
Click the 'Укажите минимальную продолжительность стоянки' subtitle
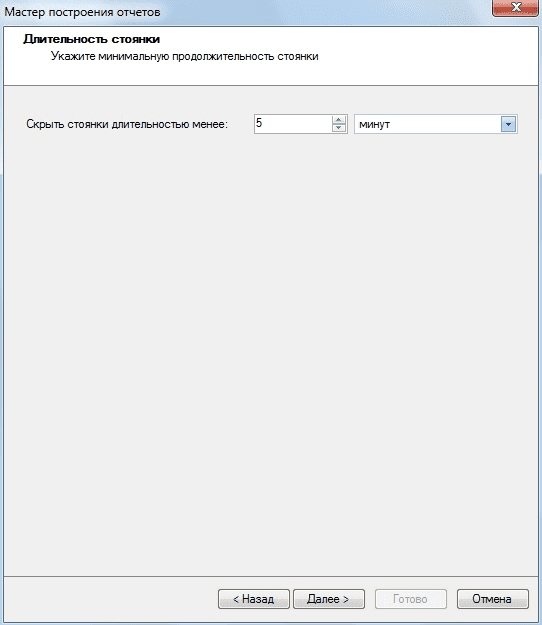click(x=185, y=56)
